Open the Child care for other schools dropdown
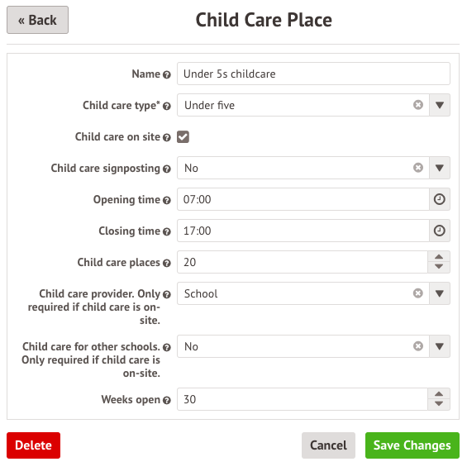Viewport: 467px width, 476px height. (440, 346)
